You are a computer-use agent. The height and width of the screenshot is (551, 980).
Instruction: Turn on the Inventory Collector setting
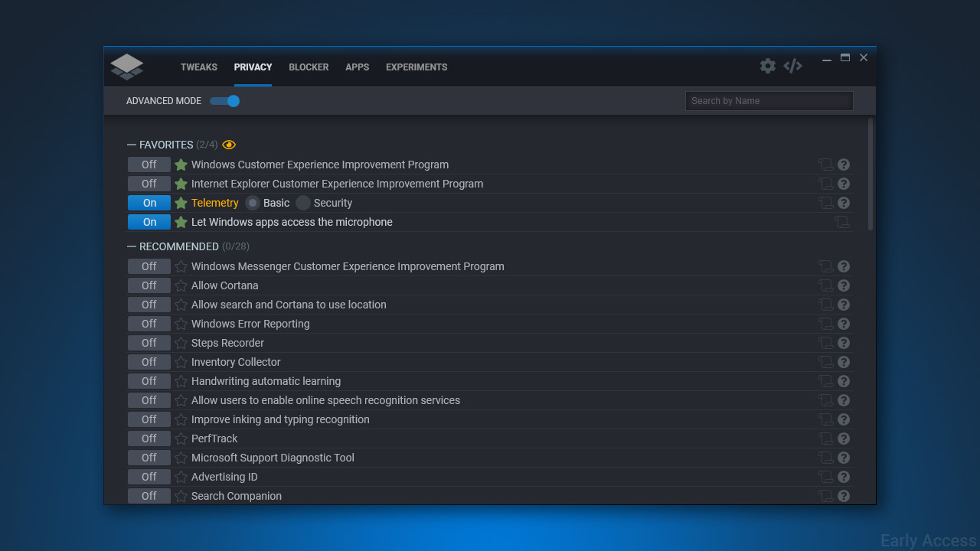[x=149, y=362]
